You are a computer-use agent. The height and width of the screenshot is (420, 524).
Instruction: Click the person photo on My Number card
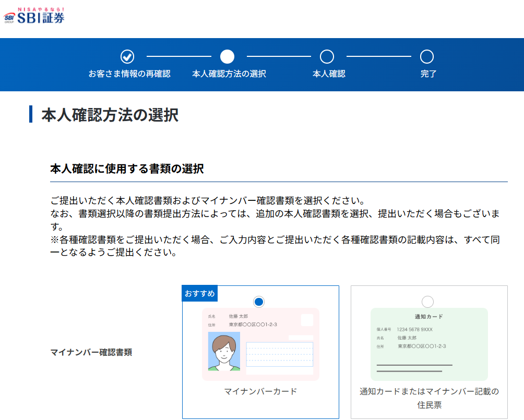[224, 351]
